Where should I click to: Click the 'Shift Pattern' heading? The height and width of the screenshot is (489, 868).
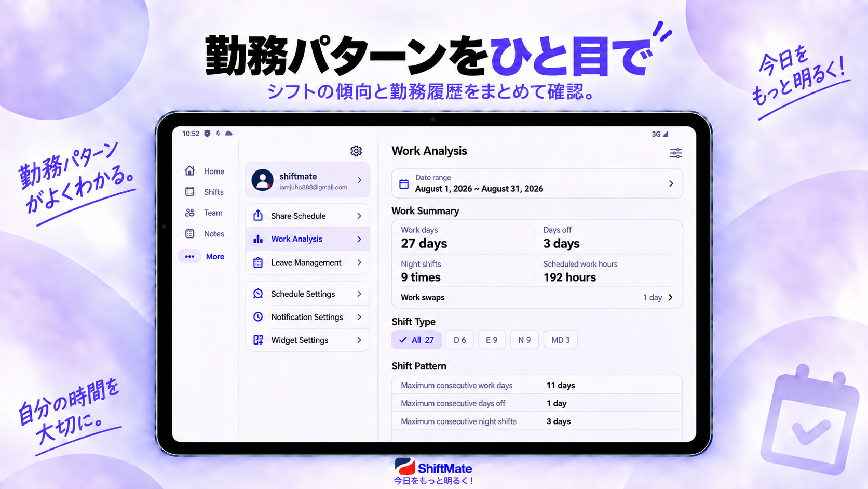[x=419, y=366]
